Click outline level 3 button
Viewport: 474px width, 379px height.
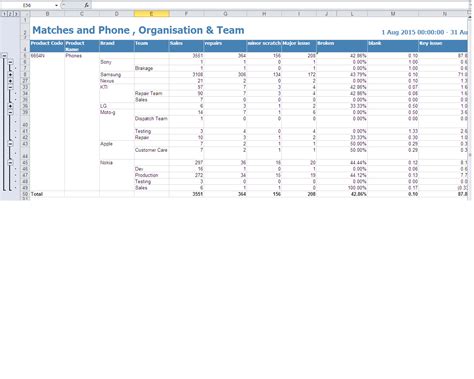[x=16, y=14]
